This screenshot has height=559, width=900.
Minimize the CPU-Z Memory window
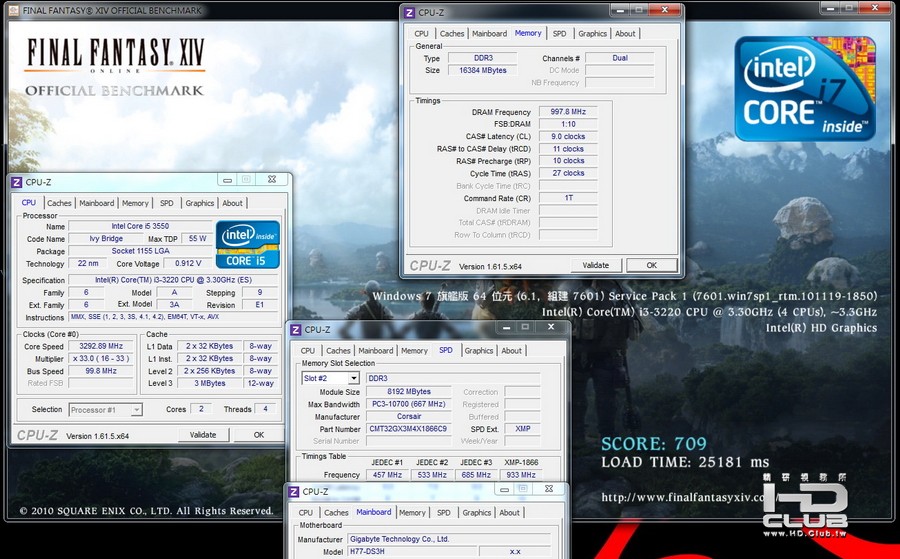619,10
